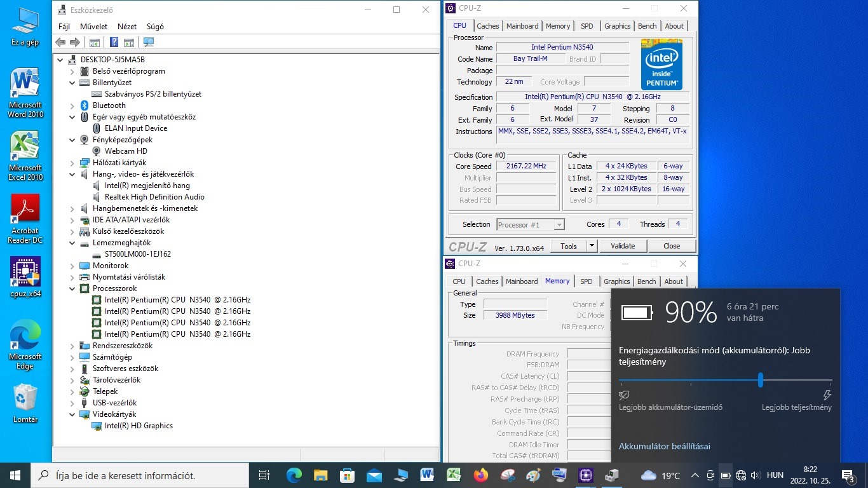Click the Tools button in CPU-Z
Viewport: 868px width, 488px height.
tap(569, 246)
